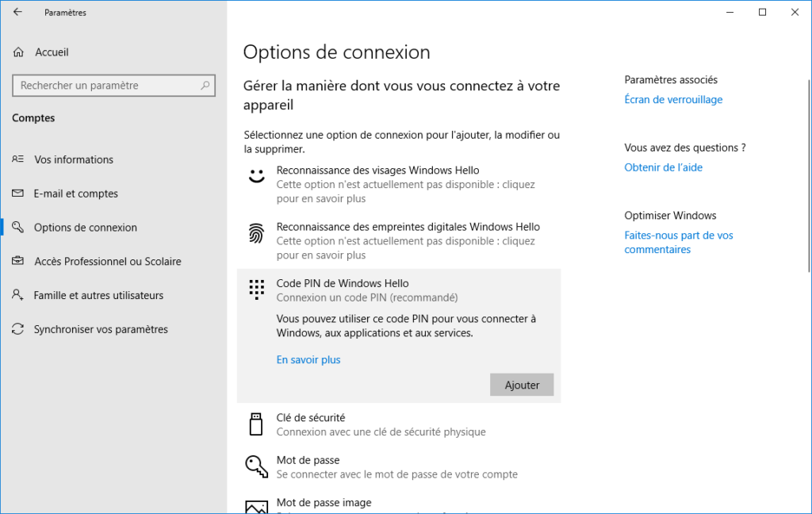Image resolution: width=812 pixels, height=514 pixels.
Task: Click the Synchroniser sync arrows icon
Action: (17, 329)
